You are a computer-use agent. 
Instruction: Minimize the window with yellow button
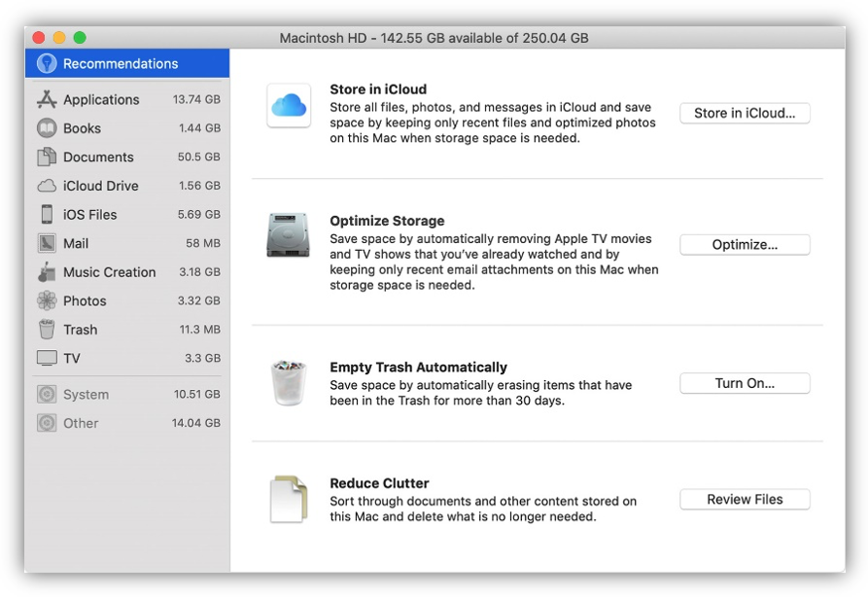tap(59, 37)
